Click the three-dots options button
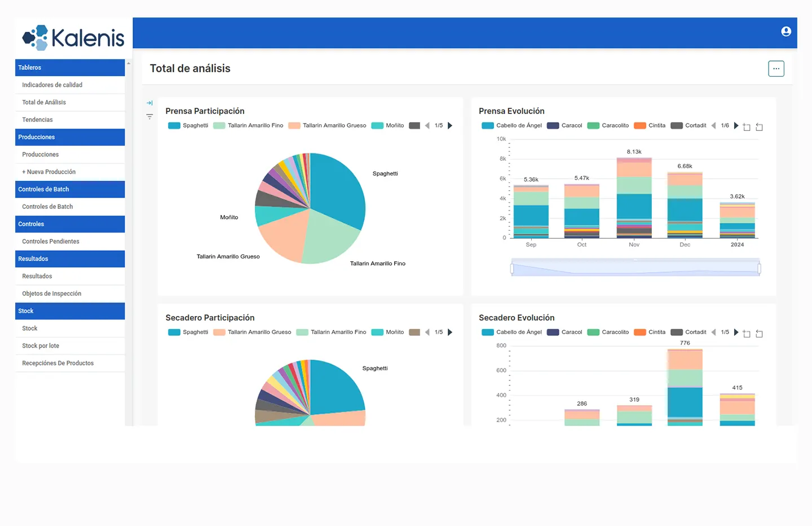This screenshot has width=812, height=526. click(776, 69)
